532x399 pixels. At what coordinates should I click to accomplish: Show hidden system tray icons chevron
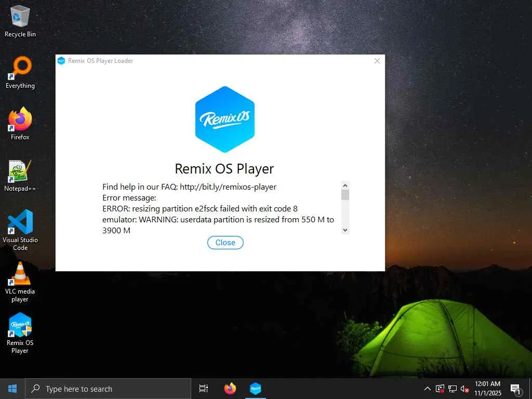(x=428, y=389)
